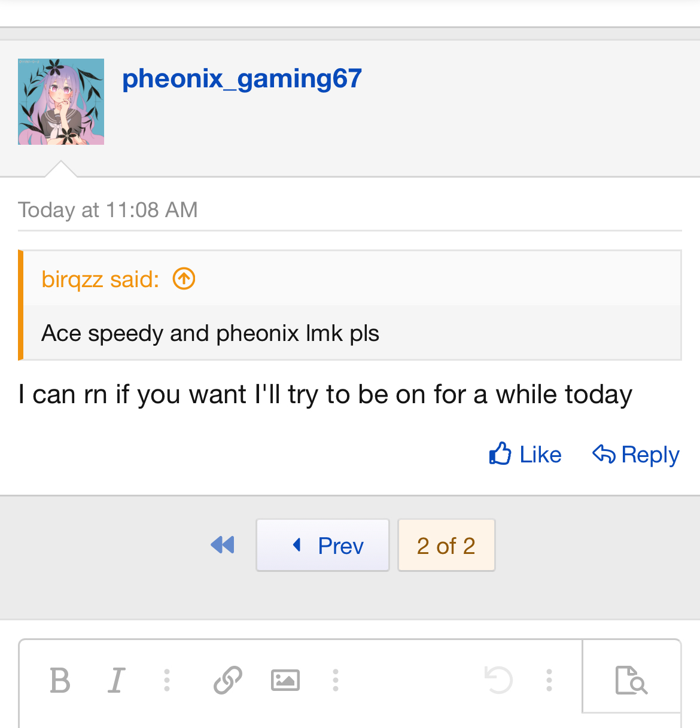Jump to first page double-arrow icon
This screenshot has height=728, width=700.
(x=223, y=545)
